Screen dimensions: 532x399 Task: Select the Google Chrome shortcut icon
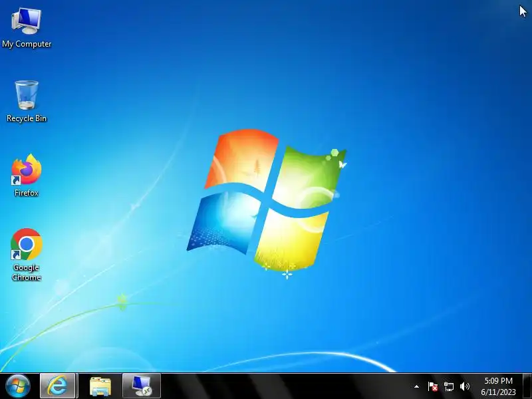coord(27,244)
